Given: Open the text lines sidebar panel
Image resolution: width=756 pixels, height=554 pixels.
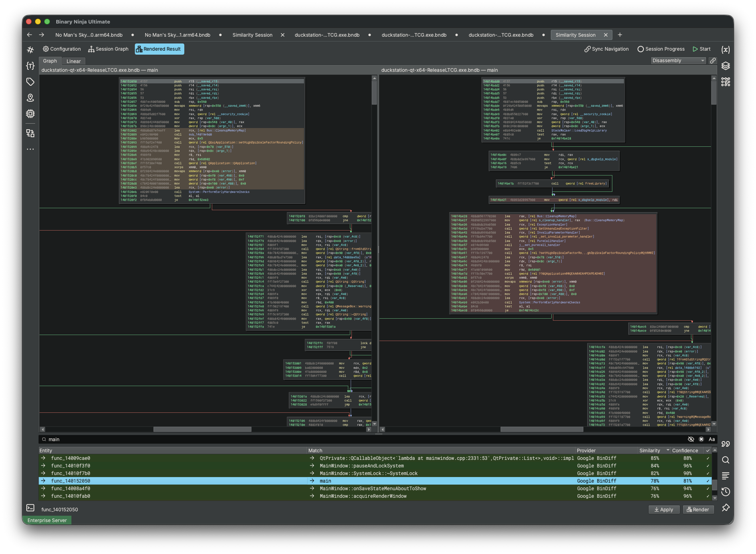Looking at the screenshot, I should 726,476.
